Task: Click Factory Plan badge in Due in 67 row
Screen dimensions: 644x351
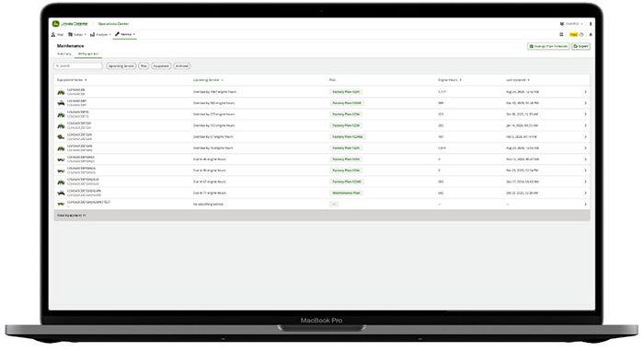Action: (x=347, y=181)
